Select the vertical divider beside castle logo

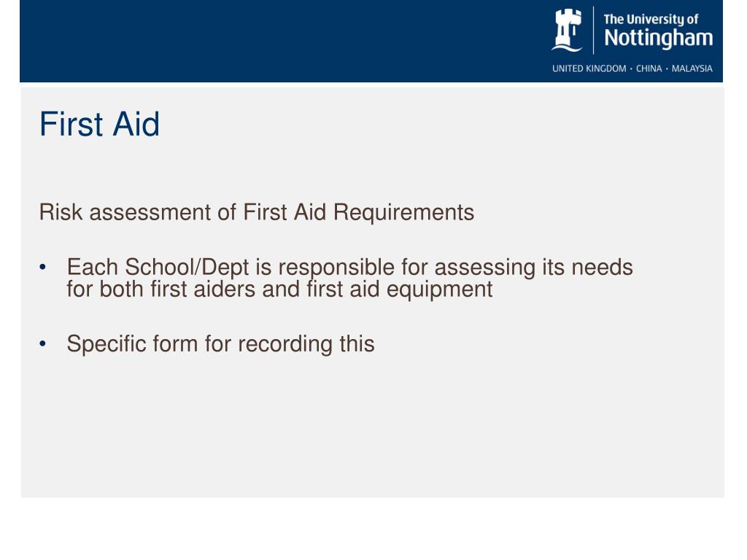click(593, 30)
